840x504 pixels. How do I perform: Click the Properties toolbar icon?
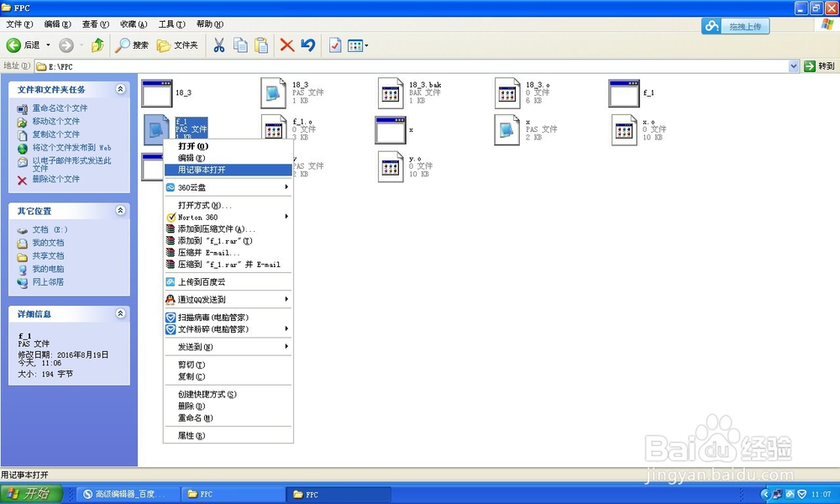pos(335,45)
